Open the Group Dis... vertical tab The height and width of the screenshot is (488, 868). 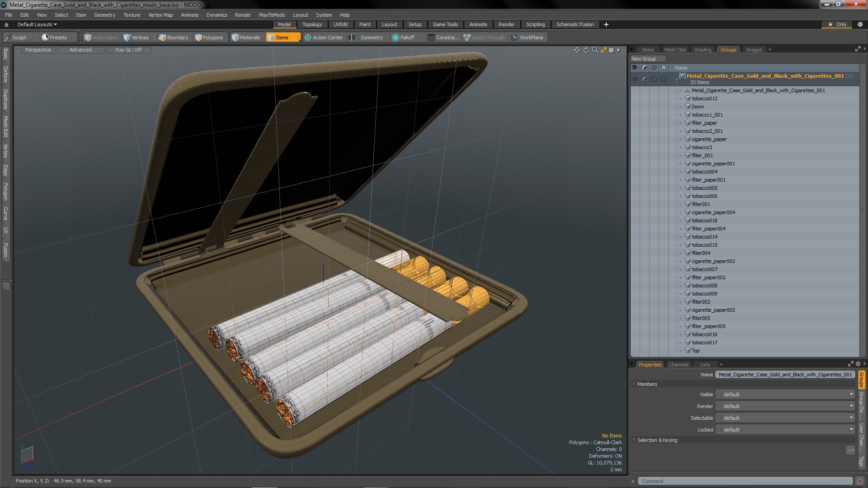click(x=861, y=405)
